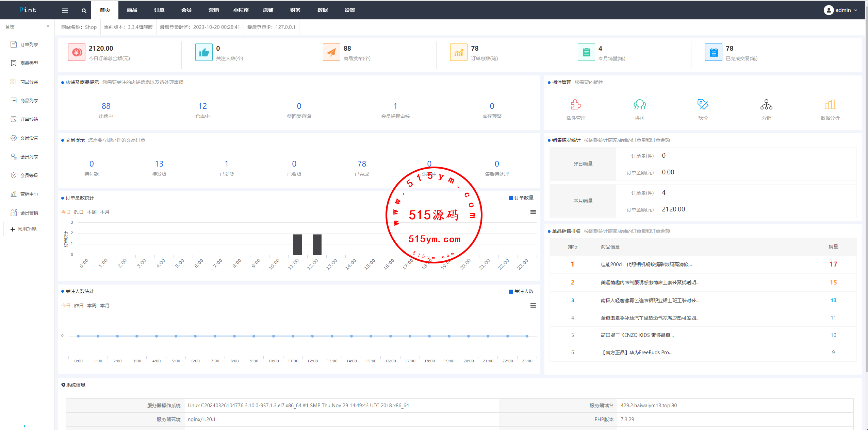Open the 拼团 group-buy icon

[639, 105]
